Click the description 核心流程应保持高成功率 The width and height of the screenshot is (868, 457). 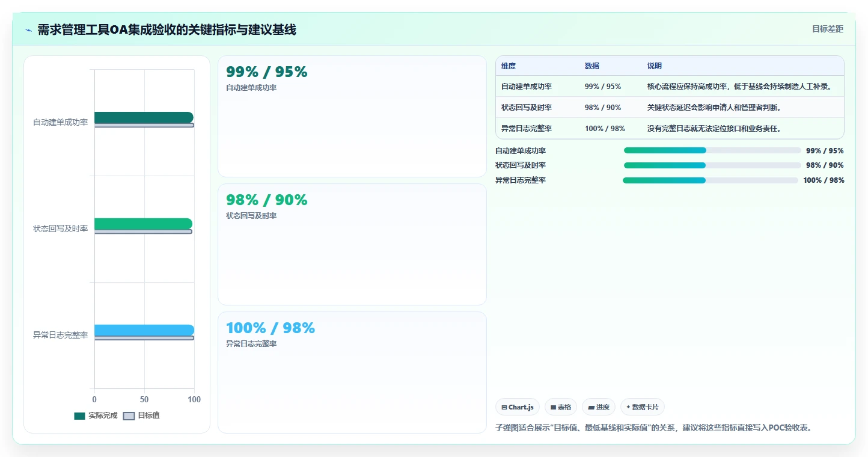[739, 87]
